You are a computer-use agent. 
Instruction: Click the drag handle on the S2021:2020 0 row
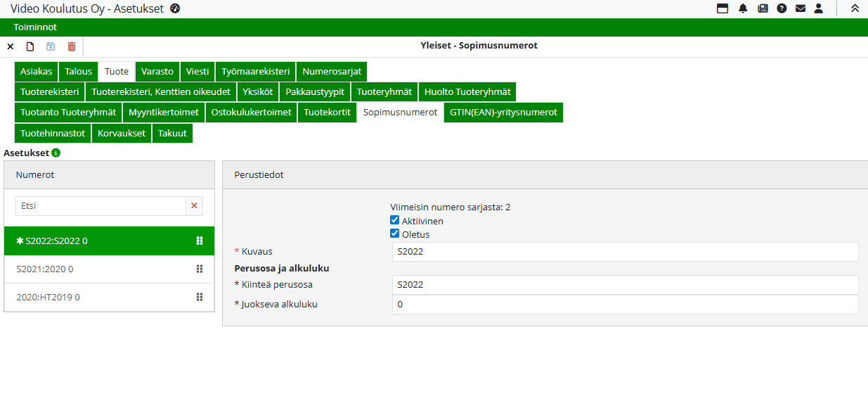200,269
